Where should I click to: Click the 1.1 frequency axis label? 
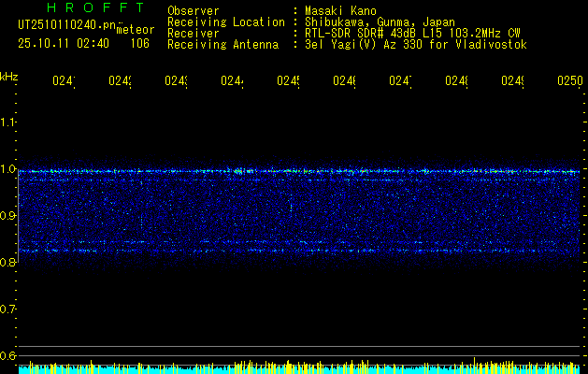[x=7, y=122]
